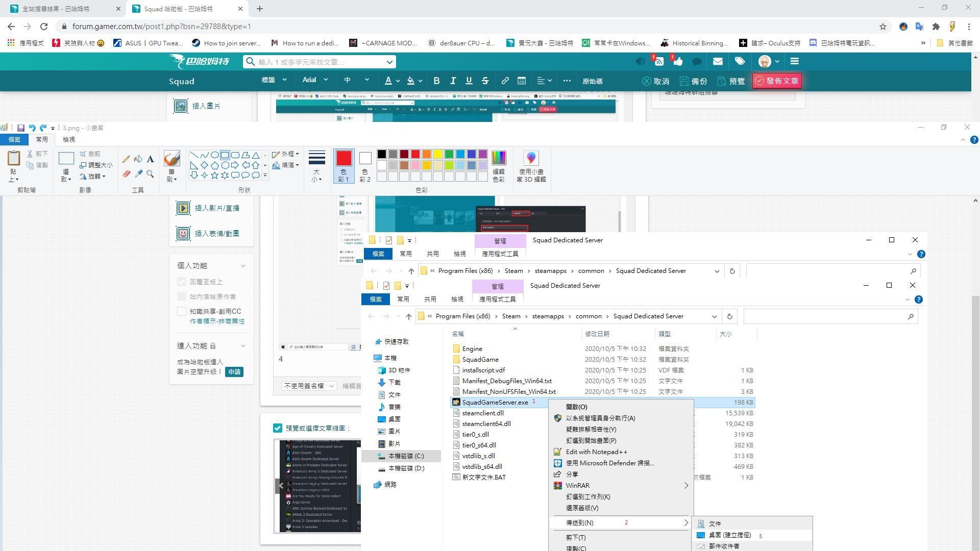The image size is (980, 551).
Task: Select the Eraser tool in Paint
Action: [126, 174]
